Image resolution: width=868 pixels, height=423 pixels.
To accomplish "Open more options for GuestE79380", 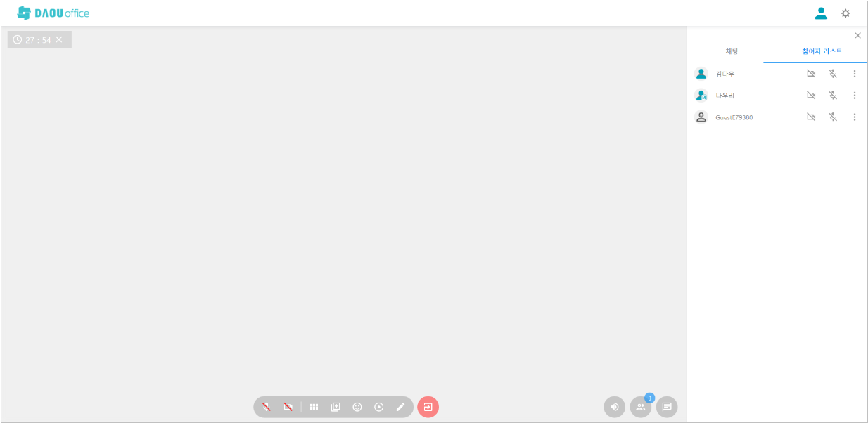I will [x=855, y=117].
